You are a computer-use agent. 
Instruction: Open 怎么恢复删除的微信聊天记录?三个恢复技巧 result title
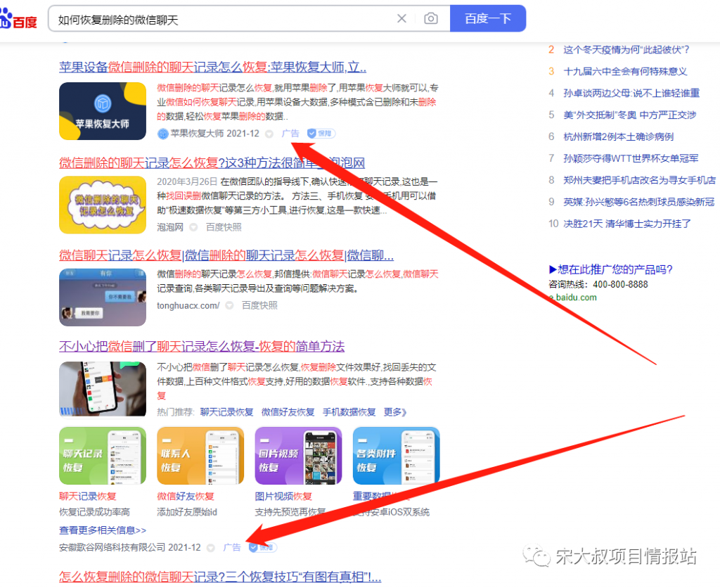(x=220, y=577)
